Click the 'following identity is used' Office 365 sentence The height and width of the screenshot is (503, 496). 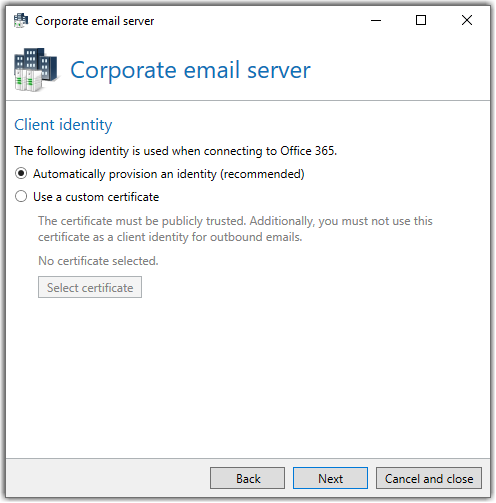176,151
